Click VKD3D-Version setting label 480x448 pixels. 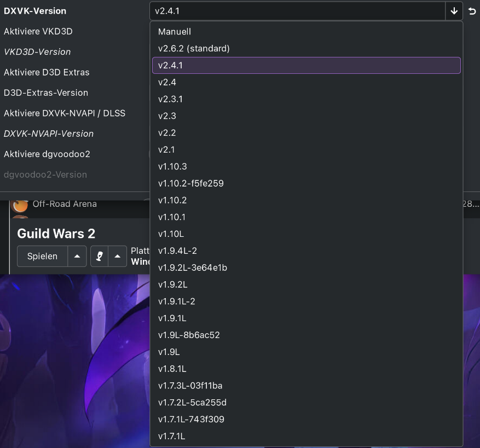click(x=37, y=52)
